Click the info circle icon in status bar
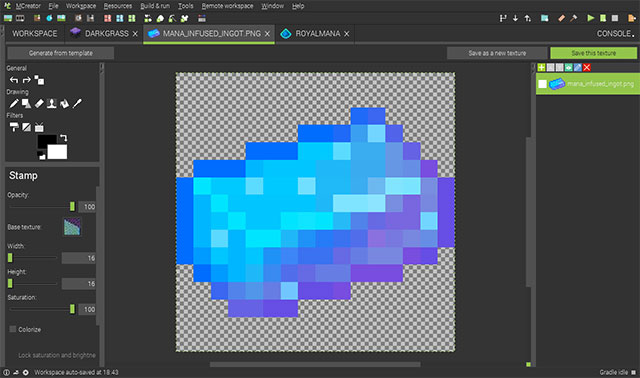 (7, 372)
